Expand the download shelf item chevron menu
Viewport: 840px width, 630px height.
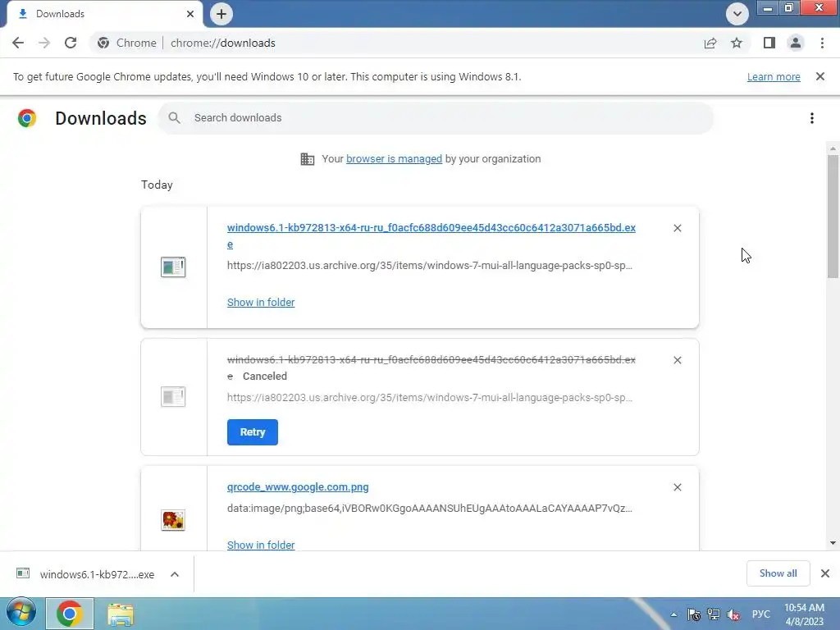[175, 574]
